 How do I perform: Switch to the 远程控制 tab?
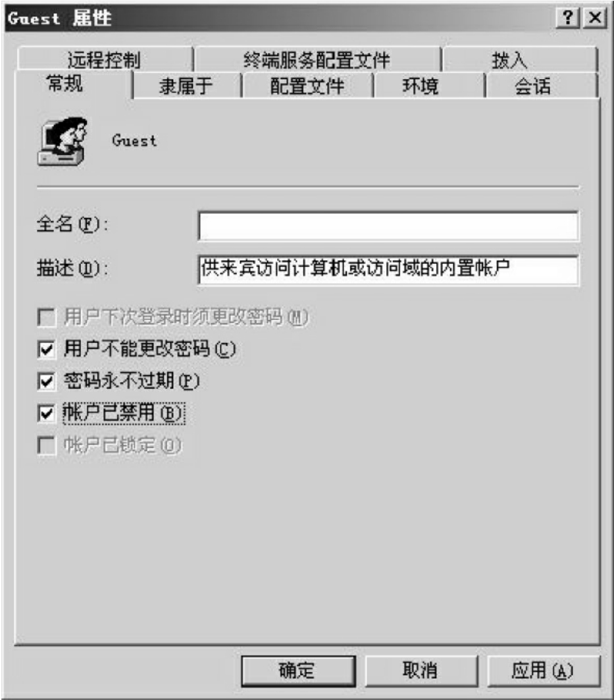point(105,59)
